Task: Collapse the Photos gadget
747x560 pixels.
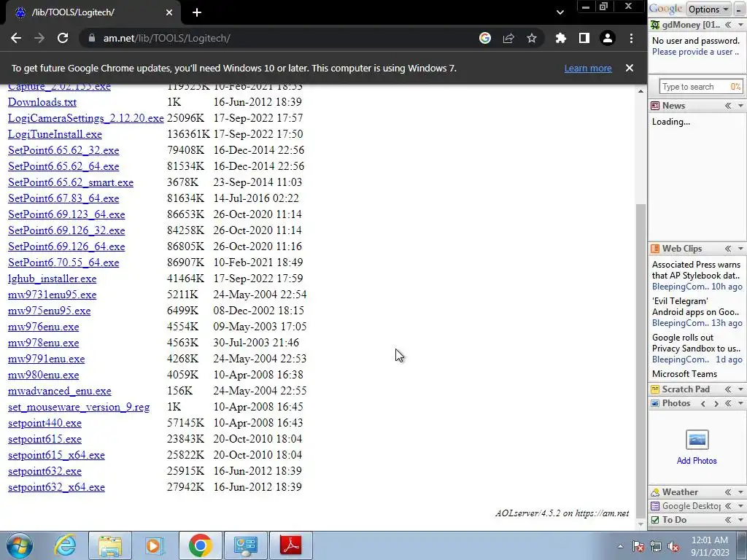Action: (x=728, y=403)
